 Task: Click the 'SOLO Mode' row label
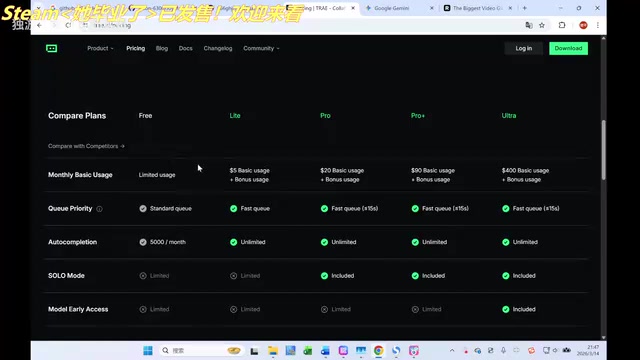pos(66,276)
